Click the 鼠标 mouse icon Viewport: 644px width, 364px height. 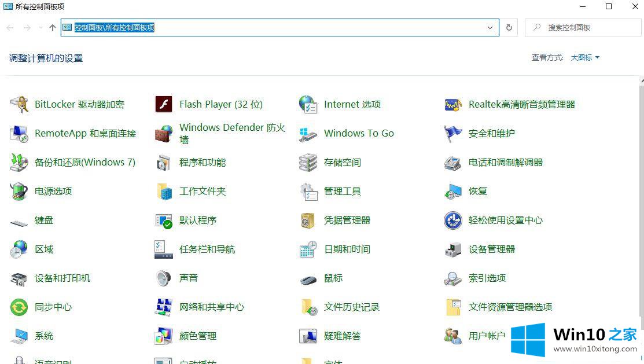pos(308,280)
